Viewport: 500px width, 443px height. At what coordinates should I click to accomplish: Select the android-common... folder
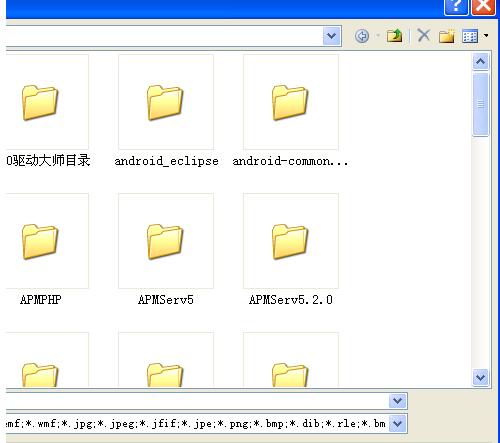click(290, 111)
